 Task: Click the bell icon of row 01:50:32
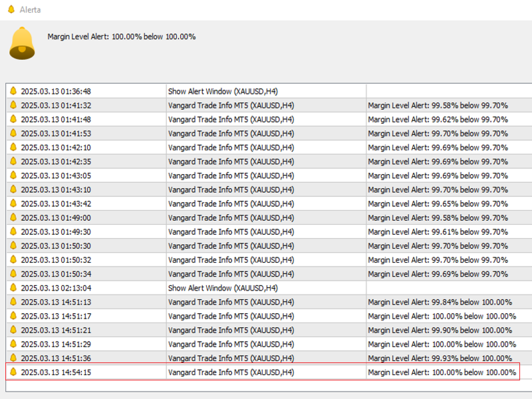tap(13, 259)
